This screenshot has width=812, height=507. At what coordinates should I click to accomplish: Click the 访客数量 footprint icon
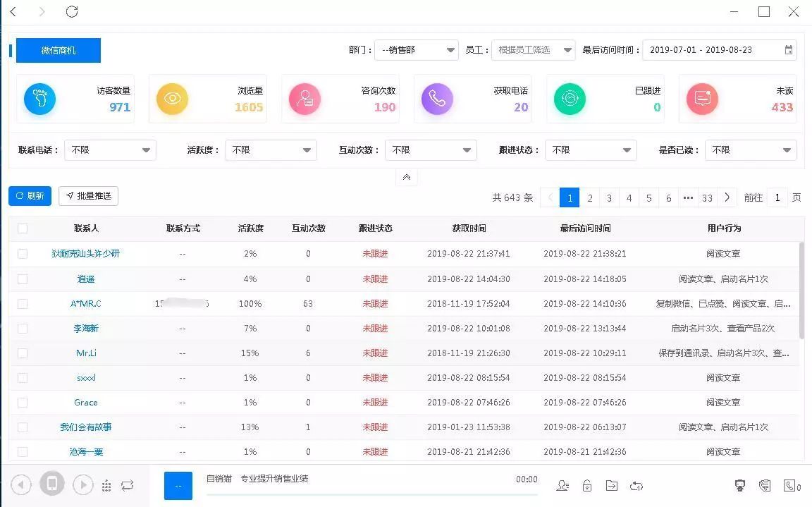point(39,99)
